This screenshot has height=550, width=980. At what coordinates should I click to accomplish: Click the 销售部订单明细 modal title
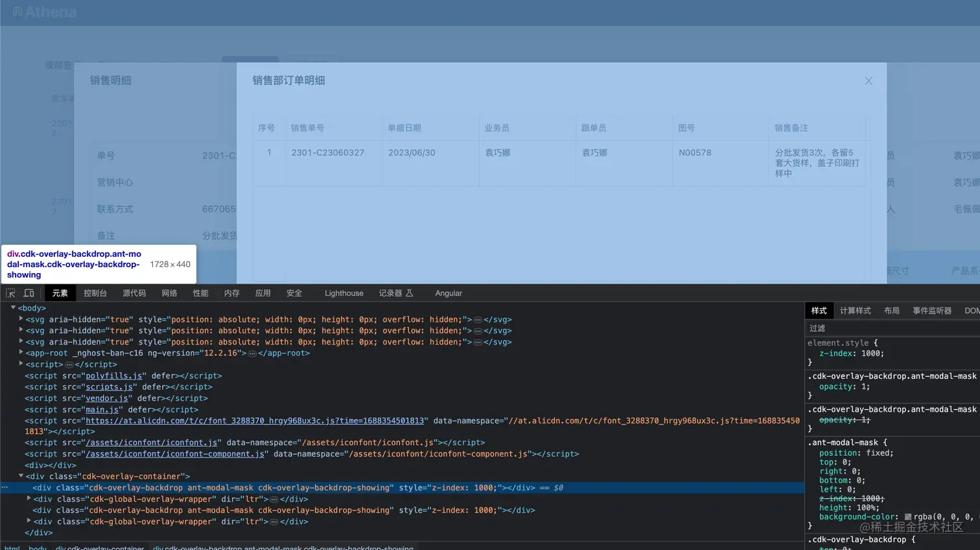pyautogui.click(x=288, y=80)
